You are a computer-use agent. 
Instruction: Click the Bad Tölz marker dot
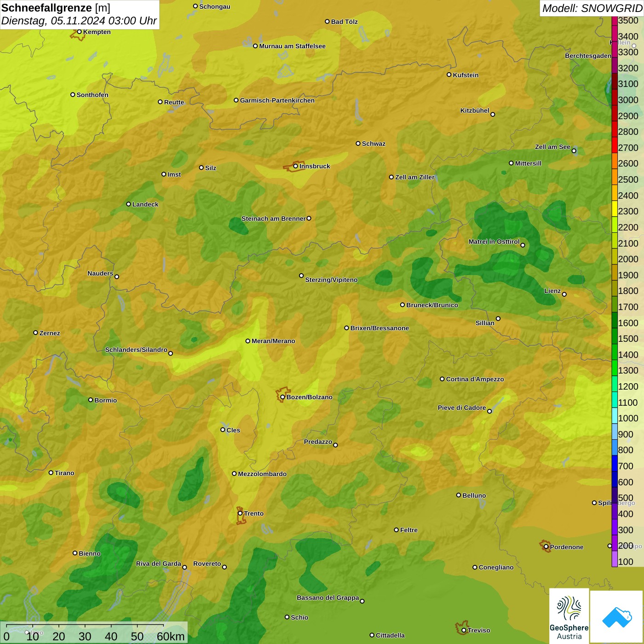[327, 21]
